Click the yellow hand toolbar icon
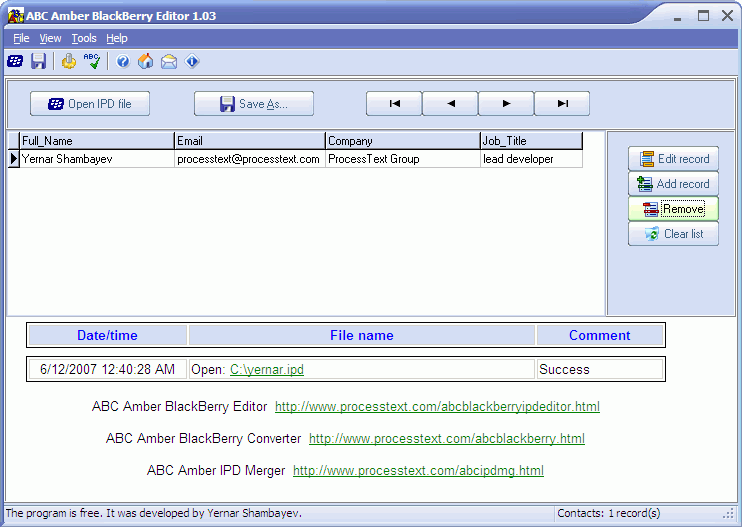Viewport: 742px width, 527px height. click(x=69, y=61)
